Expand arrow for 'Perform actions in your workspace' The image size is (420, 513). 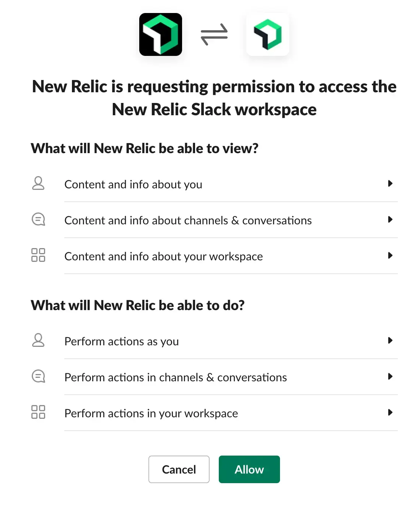(x=390, y=412)
